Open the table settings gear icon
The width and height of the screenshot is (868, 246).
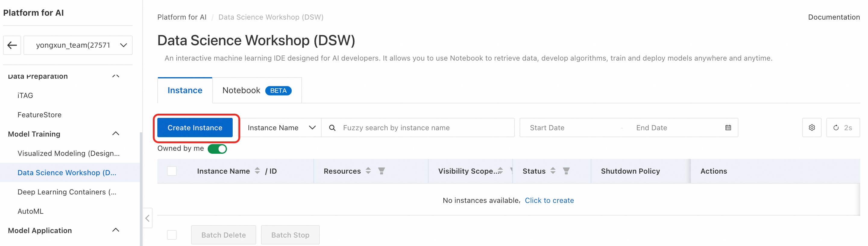(x=812, y=128)
